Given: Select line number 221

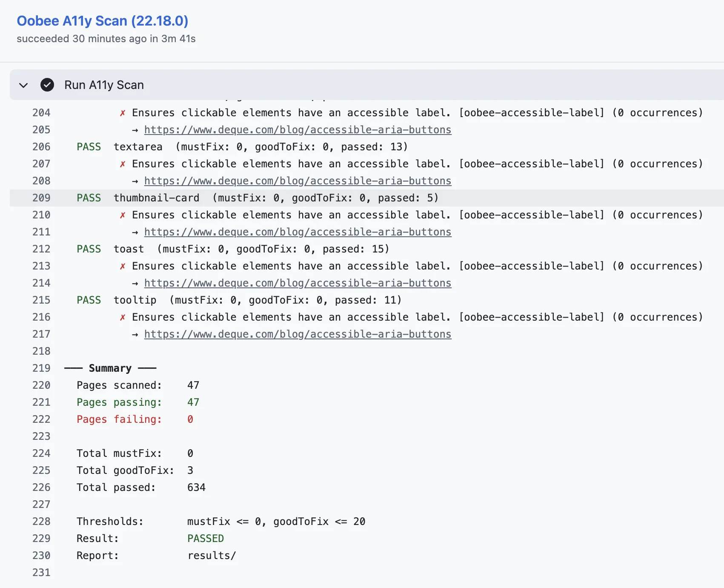Looking at the screenshot, I should click(x=41, y=402).
